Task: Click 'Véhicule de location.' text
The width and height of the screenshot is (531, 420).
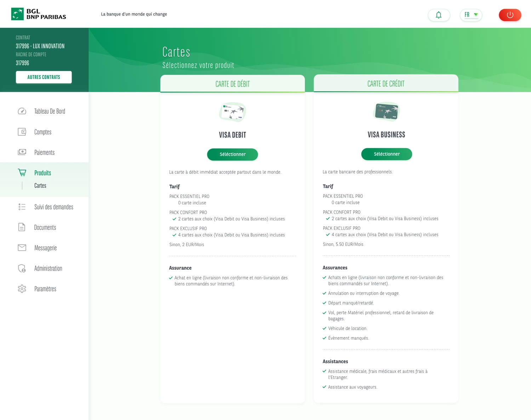Action: 348,329
